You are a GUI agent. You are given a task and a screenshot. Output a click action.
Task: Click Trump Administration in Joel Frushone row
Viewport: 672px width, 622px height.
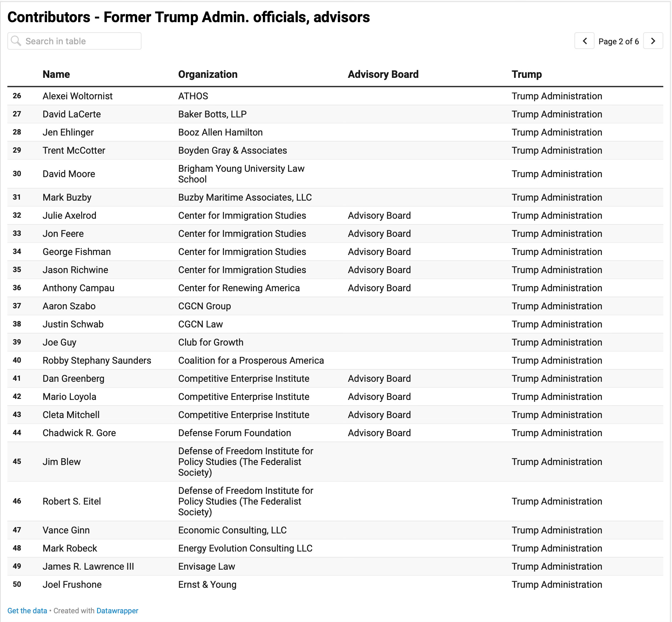click(x=557, y=585)
